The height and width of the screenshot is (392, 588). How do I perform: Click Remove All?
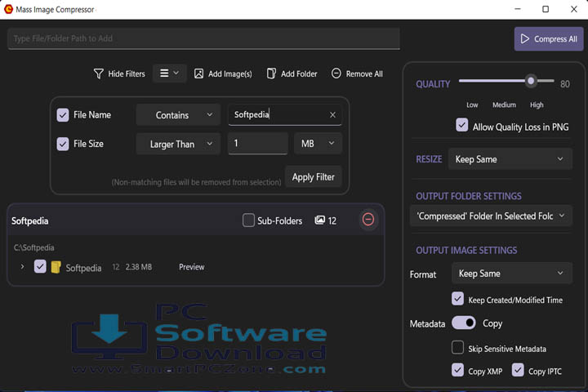click(x=357, y=73)
